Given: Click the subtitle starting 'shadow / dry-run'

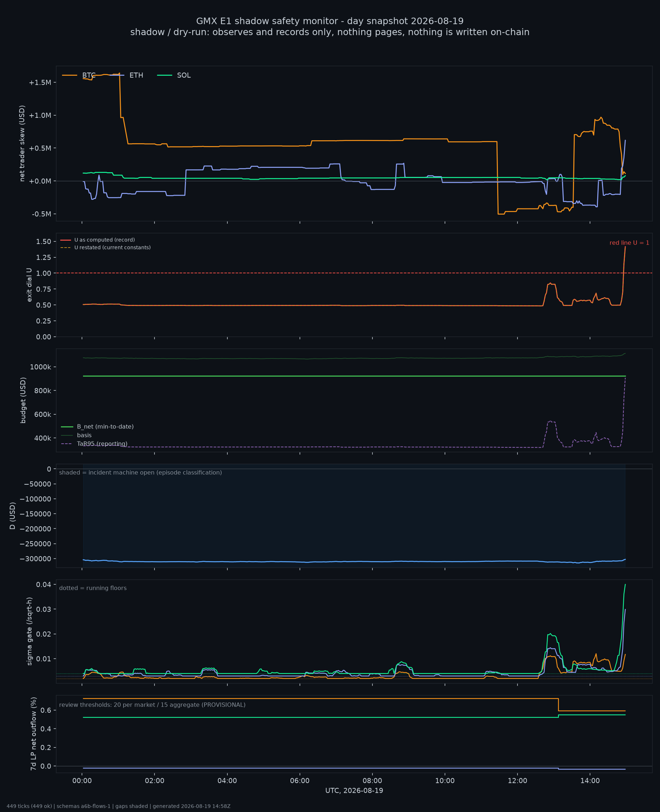Looking at the screenshot, I should click(330, 32).
